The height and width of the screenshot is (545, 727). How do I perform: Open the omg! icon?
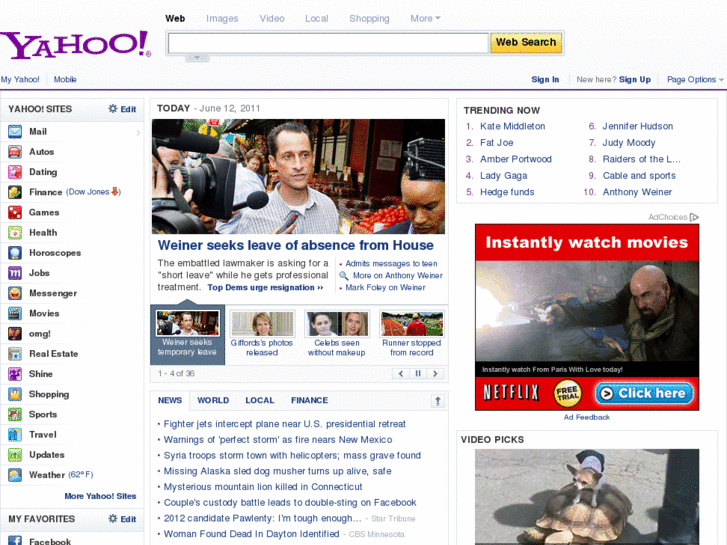coord(15,333)
